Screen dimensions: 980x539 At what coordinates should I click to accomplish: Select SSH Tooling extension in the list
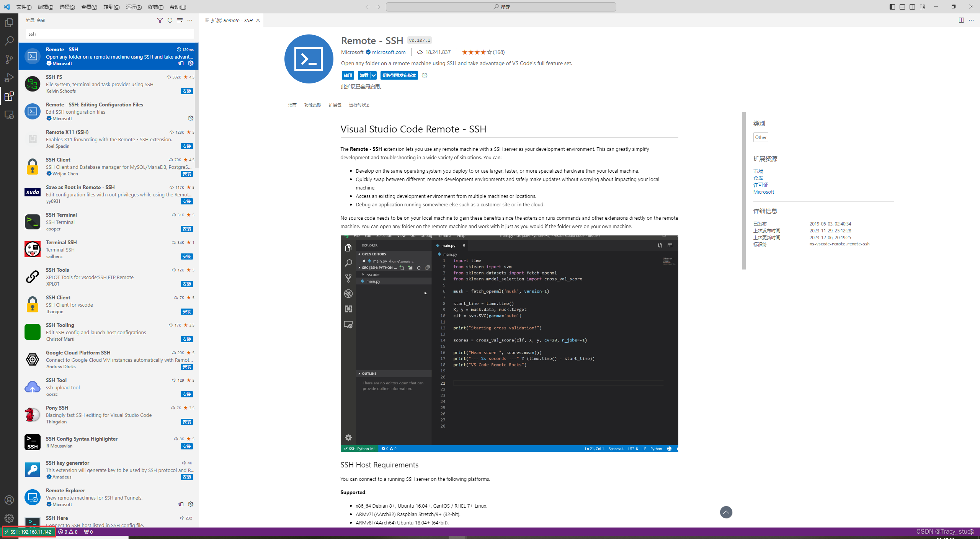point(109,332)
